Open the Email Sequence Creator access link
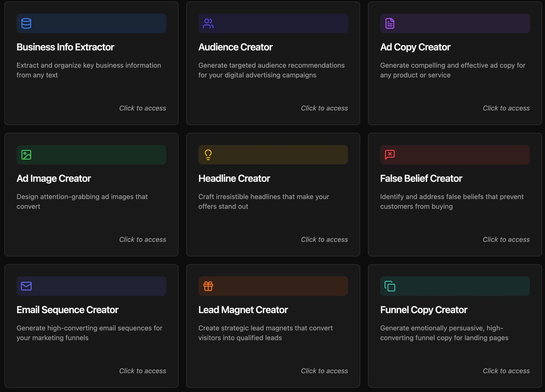545x392 pixels. pos(142,371)
